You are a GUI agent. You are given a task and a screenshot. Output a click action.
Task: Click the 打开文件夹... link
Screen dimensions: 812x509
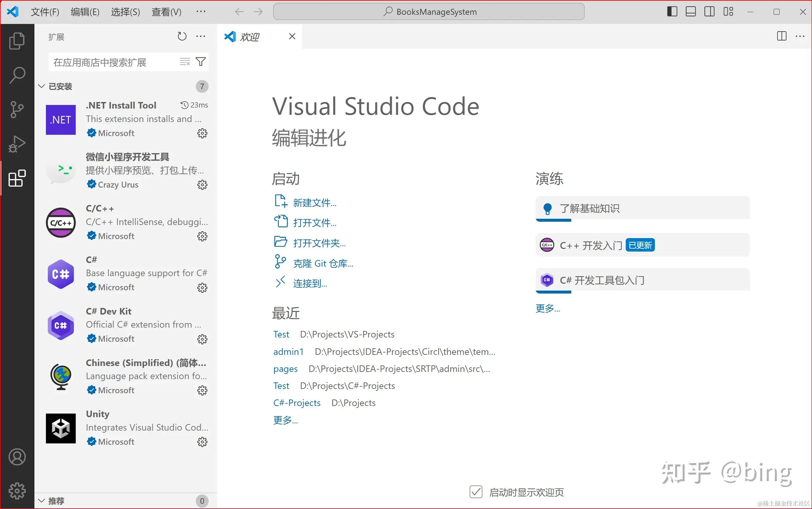(319, 243)
